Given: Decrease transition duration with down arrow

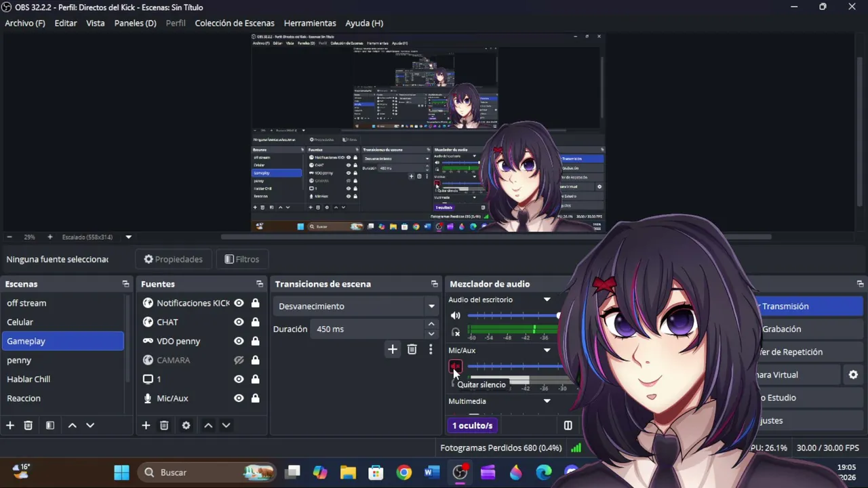Looking at the screenshot, I should tap(431, 333).
